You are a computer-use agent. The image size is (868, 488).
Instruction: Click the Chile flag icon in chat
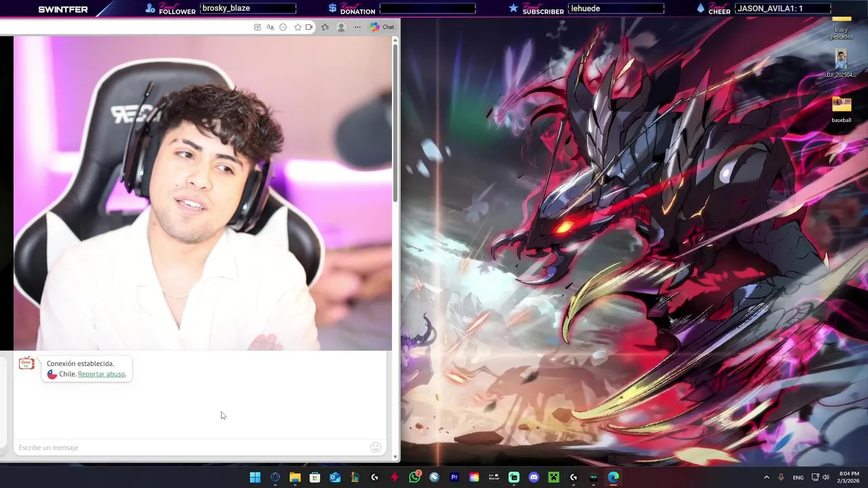coord(52,374)
